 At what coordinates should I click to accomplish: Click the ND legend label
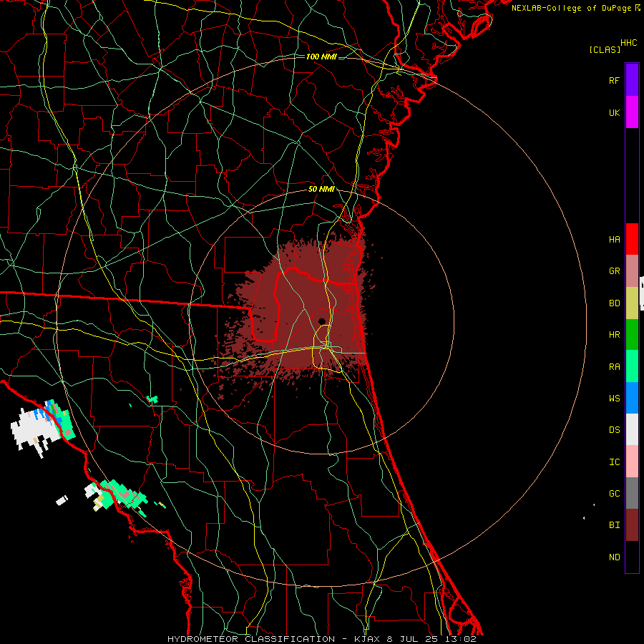[x=615, y=557]
